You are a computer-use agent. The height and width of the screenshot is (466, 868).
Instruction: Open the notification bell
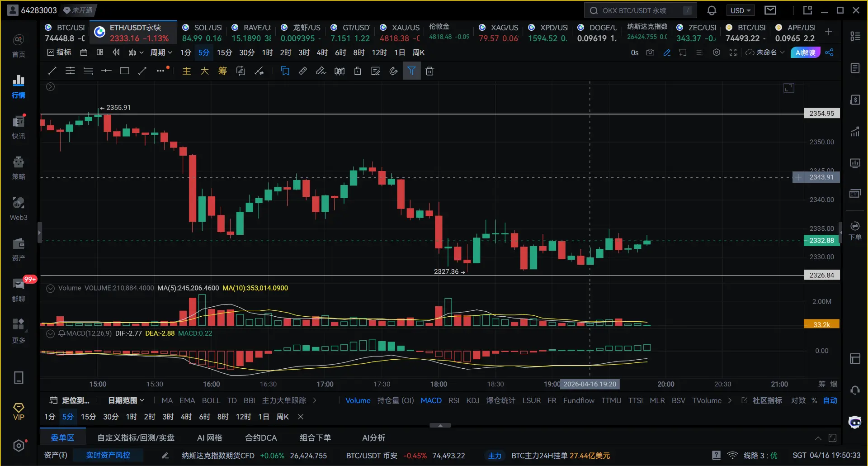click(x=712, y=10)
